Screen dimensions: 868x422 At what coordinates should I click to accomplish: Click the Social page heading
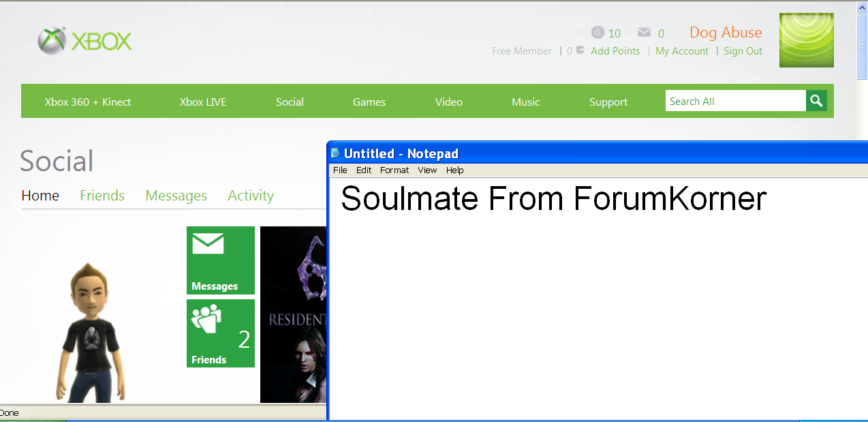click(57, 161)
